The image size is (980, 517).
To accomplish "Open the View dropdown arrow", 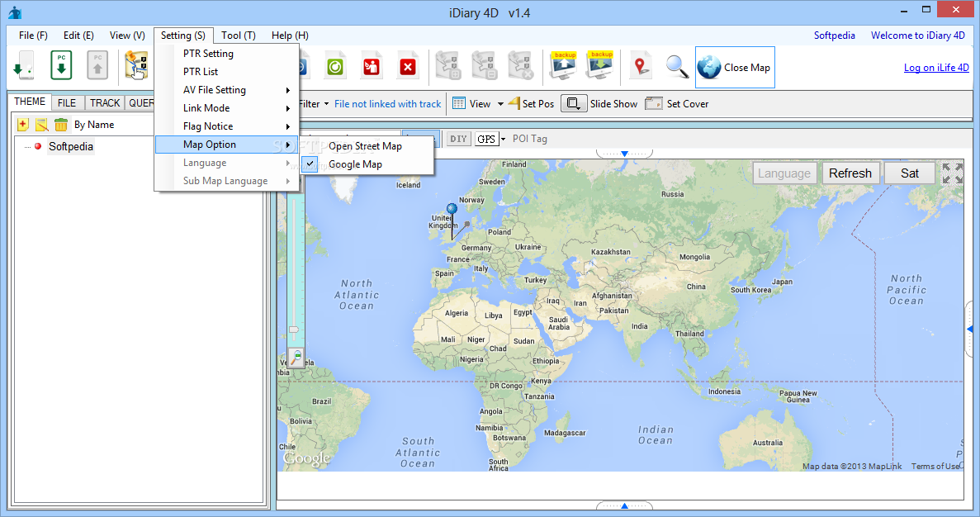I will 500,104.
